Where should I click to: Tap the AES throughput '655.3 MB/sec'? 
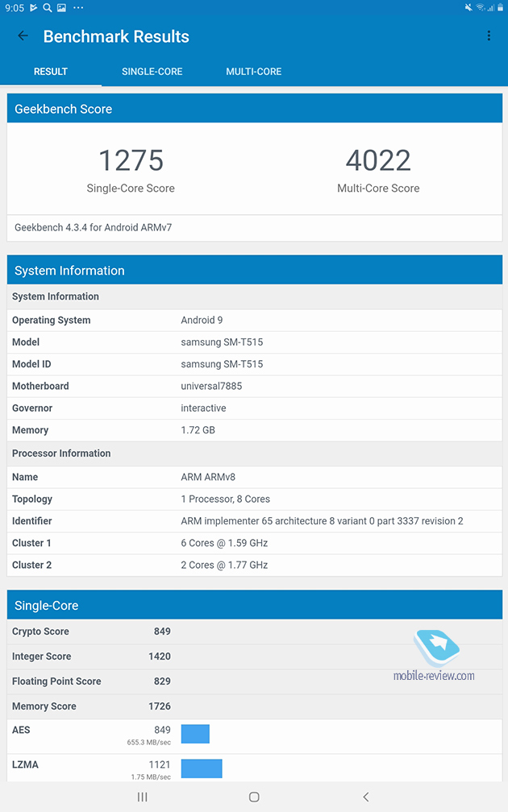point(148,742)
